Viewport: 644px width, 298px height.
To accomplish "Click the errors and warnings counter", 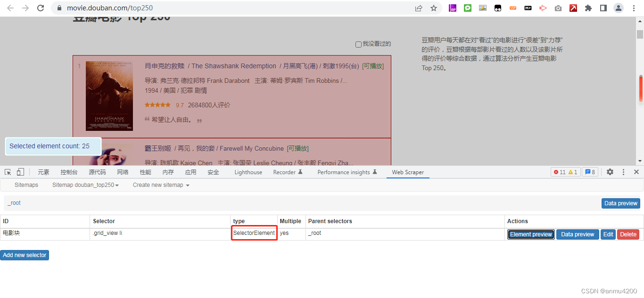I will (x=566, y=172).
